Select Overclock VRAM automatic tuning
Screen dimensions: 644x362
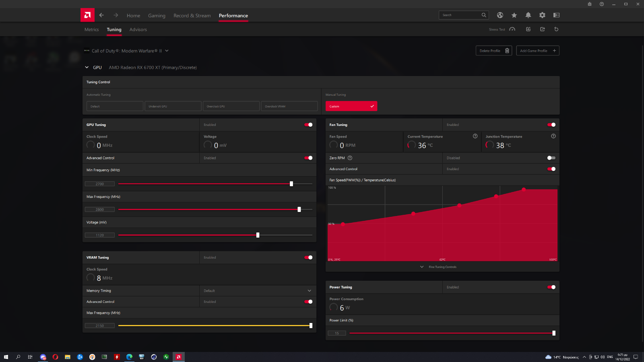pyautogui.click(x=289, y=106)
